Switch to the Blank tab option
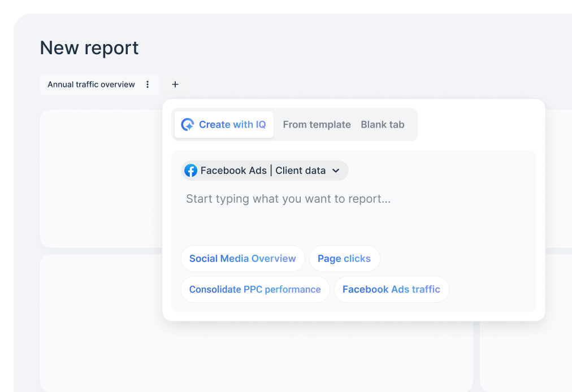Viewport: 572px width, 392px height. 383,124
